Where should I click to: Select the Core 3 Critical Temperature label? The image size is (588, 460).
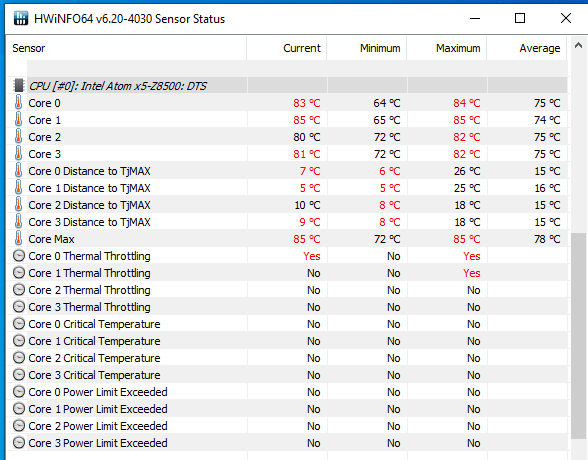pyautogui.click(x=94, y=375)
